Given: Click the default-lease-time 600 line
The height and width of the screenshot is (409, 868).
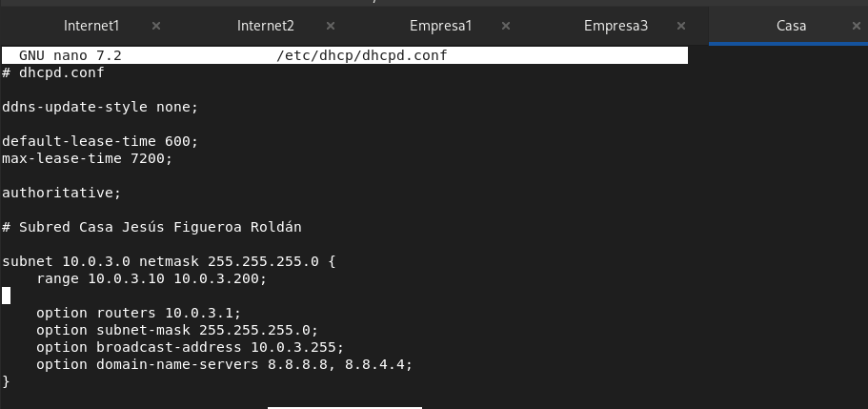Looking at the screenshot, I should pyautogui.click(x=100, y=141).
